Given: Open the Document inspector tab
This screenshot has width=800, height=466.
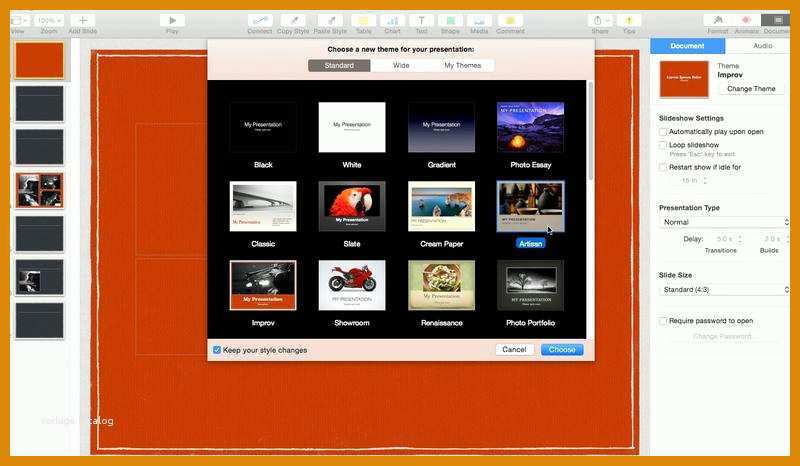Looking at the screenshot, I should (x=687, y=45).
